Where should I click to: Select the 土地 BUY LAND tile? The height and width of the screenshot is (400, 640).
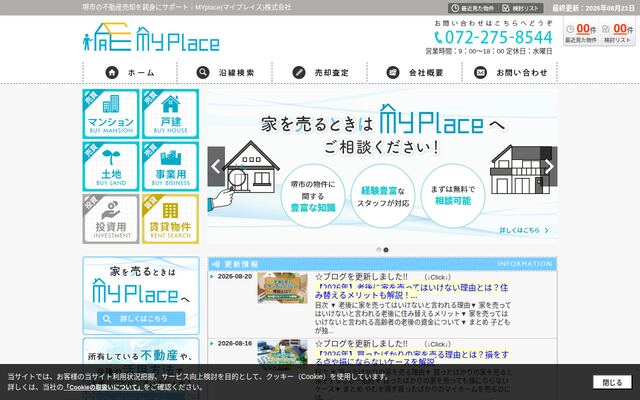tap(111, 167)
